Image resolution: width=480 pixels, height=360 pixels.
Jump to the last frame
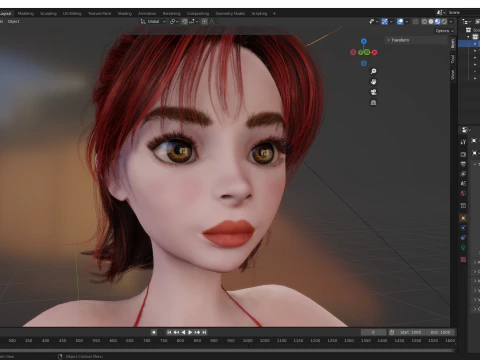tap(204, 332)
